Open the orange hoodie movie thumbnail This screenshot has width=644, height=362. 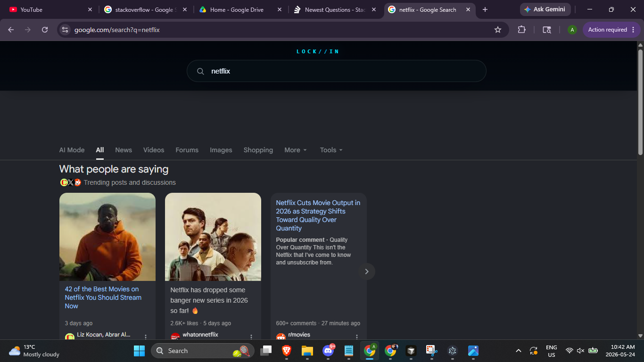click(x=107, y=237)
